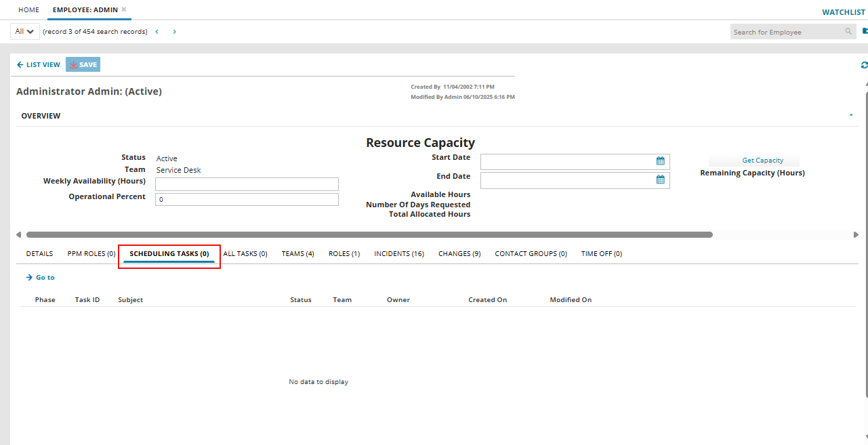
Task: Return to LIST VIEW
Action: tap(39, 65)
